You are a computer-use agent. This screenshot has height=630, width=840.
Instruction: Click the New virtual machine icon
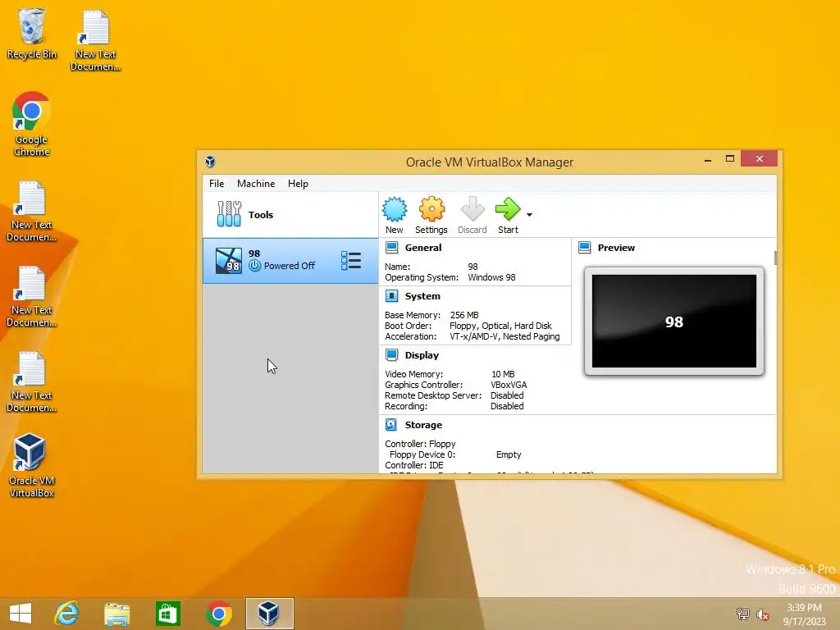pos(395,209)
